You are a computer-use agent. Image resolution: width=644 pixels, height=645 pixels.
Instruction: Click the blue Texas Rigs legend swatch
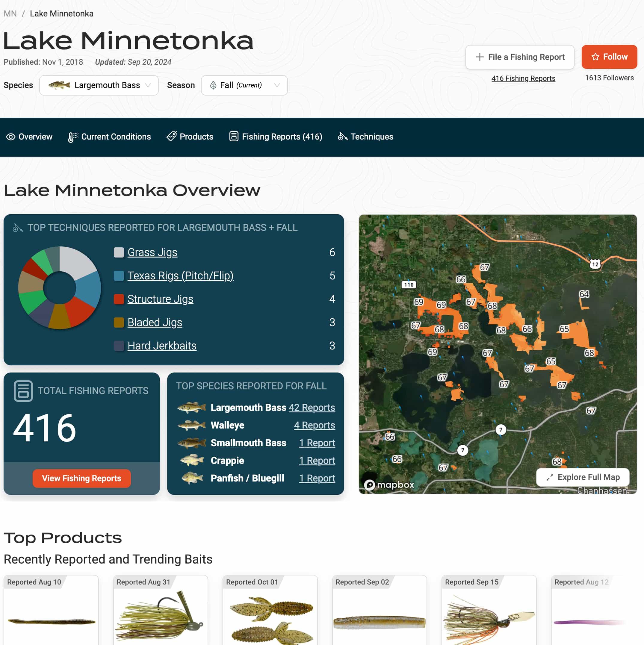tap(119, 276)
